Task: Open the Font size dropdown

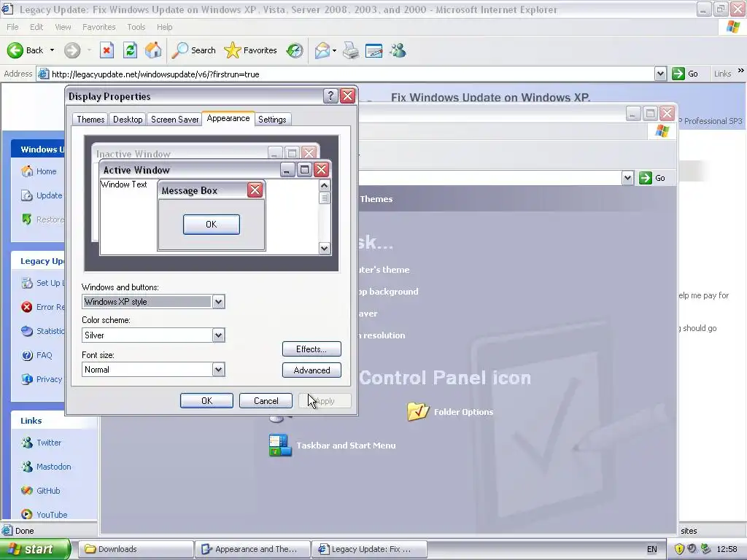Action: (218, 370)
